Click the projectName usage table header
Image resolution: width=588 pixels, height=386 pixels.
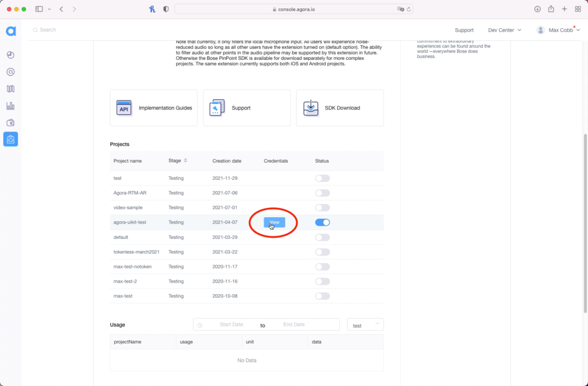point(127,342)
